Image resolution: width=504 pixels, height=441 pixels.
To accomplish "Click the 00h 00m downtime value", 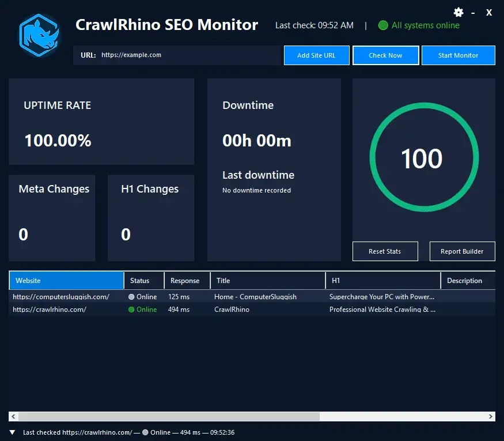I will (257, 141).
